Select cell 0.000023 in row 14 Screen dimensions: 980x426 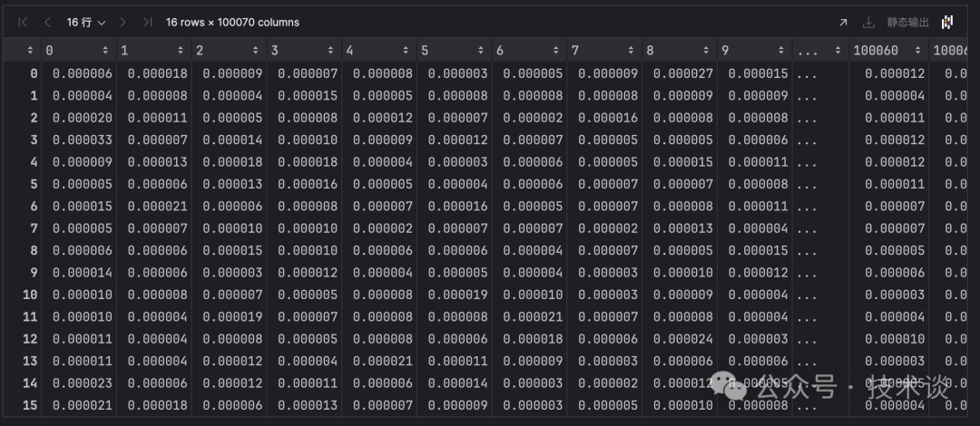[x=83, y=382]
